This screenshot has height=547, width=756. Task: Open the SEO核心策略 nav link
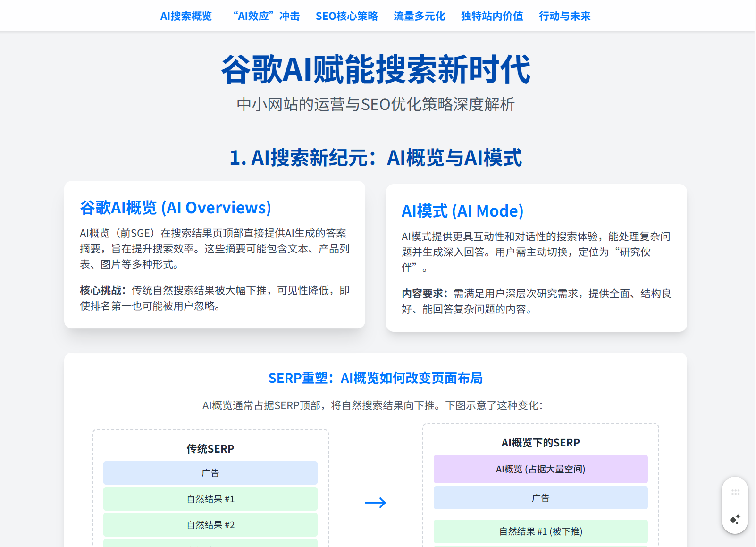347,16
